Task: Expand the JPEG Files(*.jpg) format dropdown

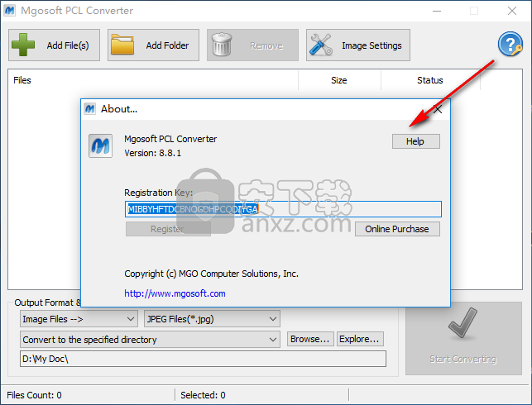Action: [x=212, y=319]
